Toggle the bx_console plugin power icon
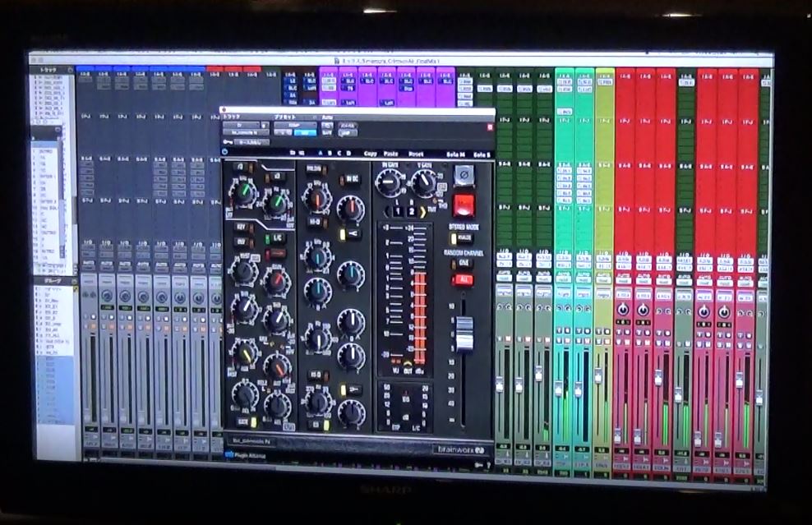 coord(224,152)
